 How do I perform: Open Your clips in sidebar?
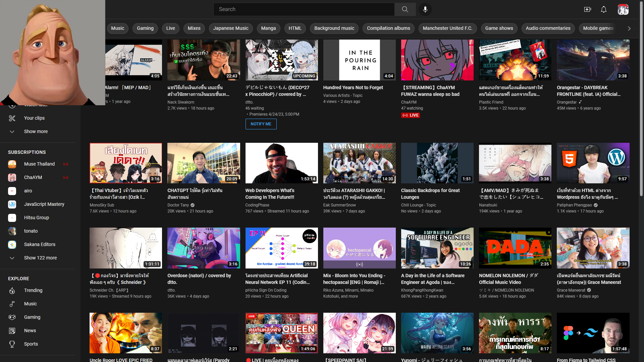34,118
